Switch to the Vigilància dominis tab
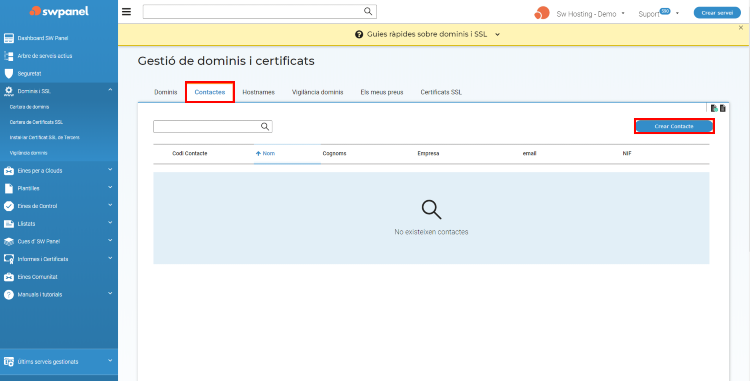 click(318, 92)
